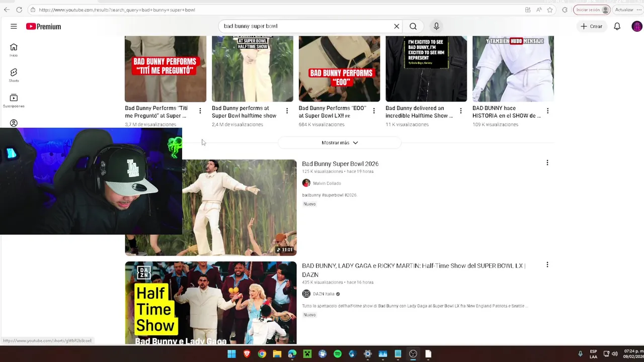Open the 'Bad Bunny Super Bowl 2026' title link

(x=340, y=164)
